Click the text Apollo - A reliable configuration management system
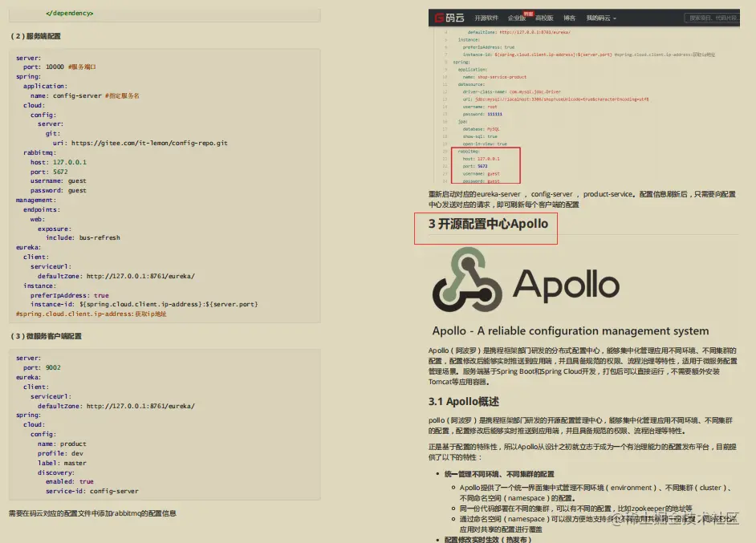756x543 pixels. [x=571, y=331]
